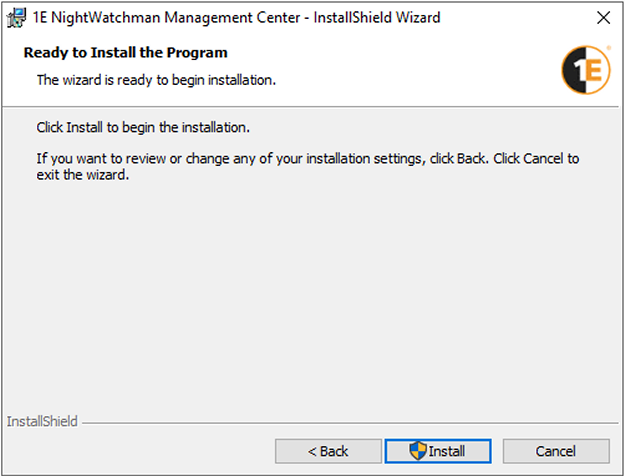Click the 'Click Install to begin' instruction line
625x476 pixels.
(x=143, y=128)
